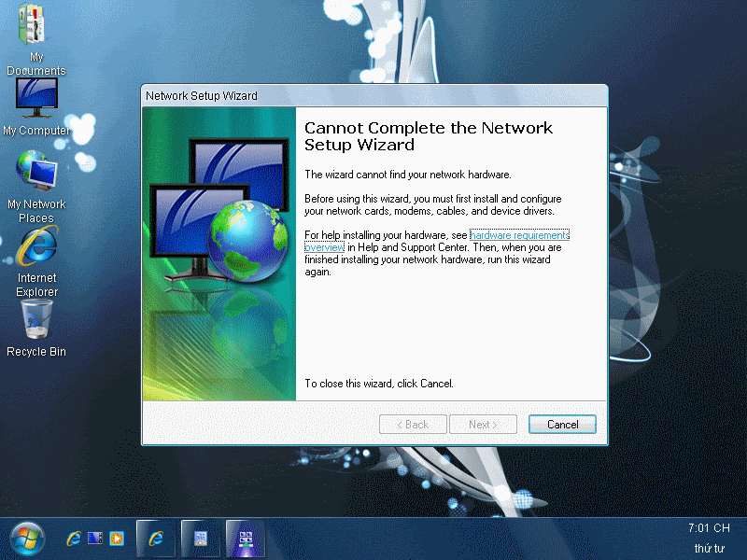Launch the media player from the quick launch

[116, 539]
